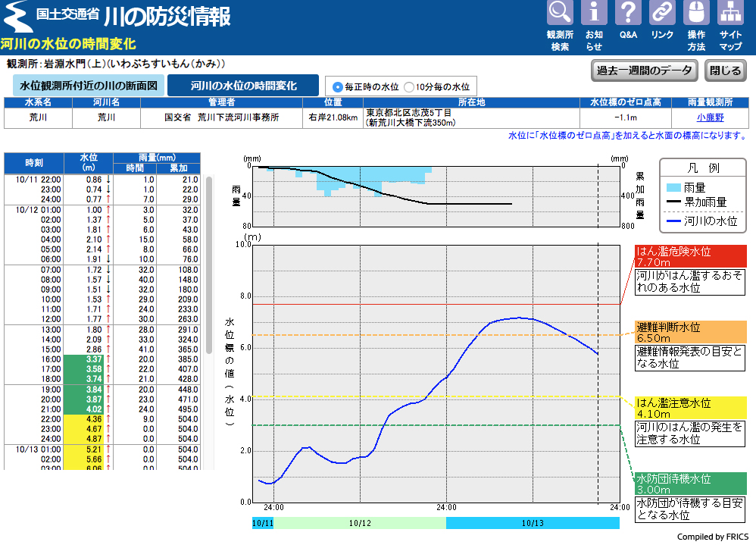Image resolution: width=756 pixels, height=548 pixels.
Task: Open the 観測所検索 magnifier icon
Action: (560, 14)
